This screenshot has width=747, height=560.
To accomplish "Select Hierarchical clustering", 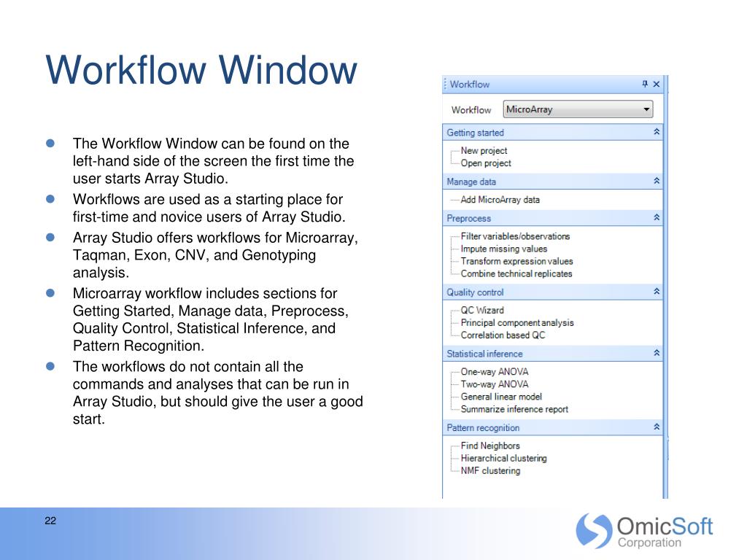I will click(503, 458).
